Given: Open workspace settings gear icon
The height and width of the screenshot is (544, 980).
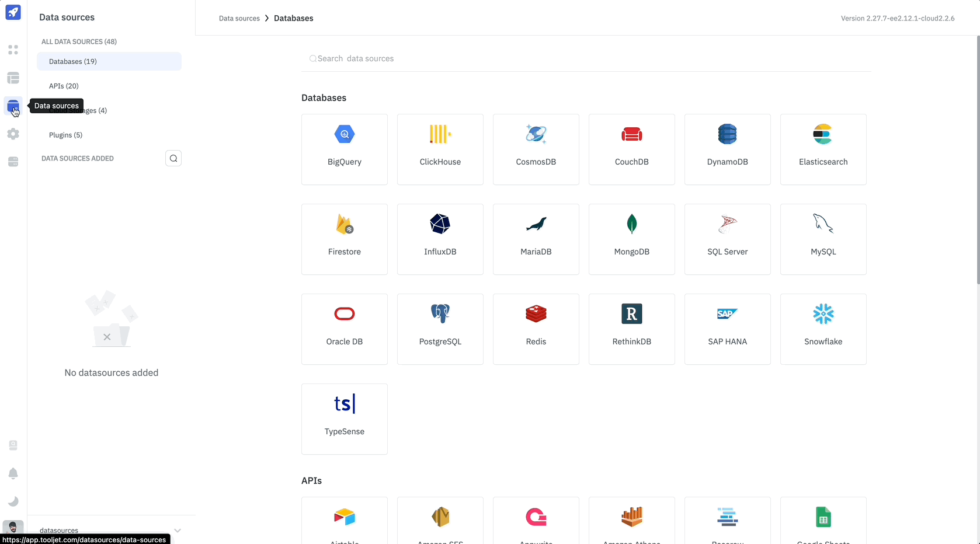Looking at the screenshot, I should pos(13,134).
